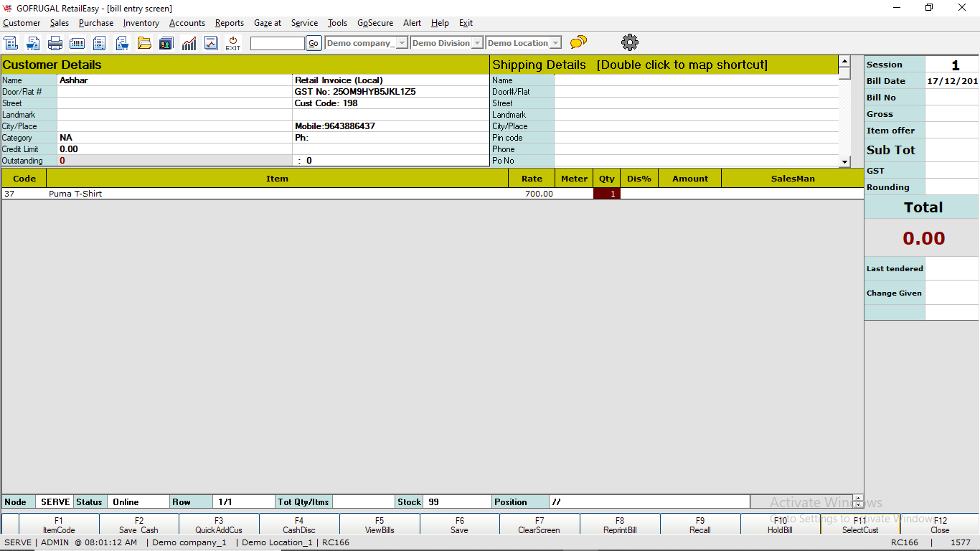This screenshot has height=551, width=980.
Task: Click the lined document icon right of barcode
Action: [x=100, y=43]
